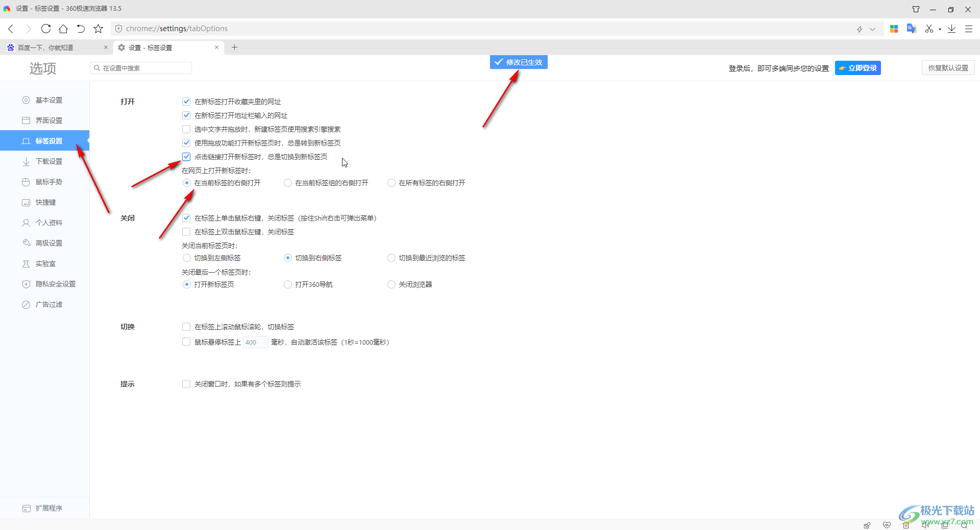
Task: Open the skin shirt icon in title bar
Action: click(x=916, y=9)
